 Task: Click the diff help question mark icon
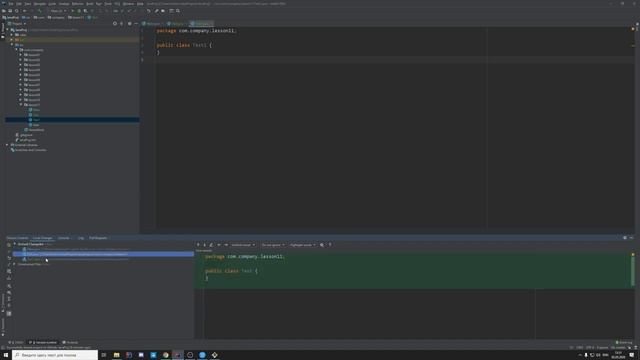pyautogui.click(x=330, y=245)
